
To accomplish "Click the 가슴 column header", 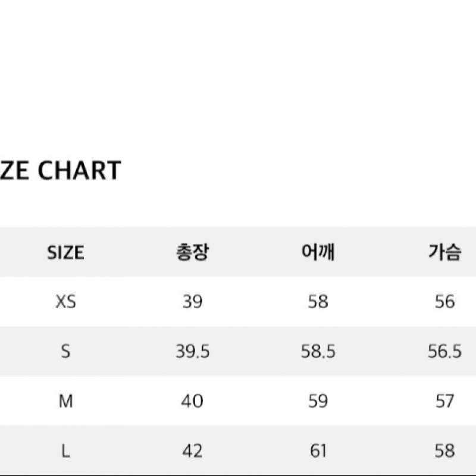I will point(444,252).
